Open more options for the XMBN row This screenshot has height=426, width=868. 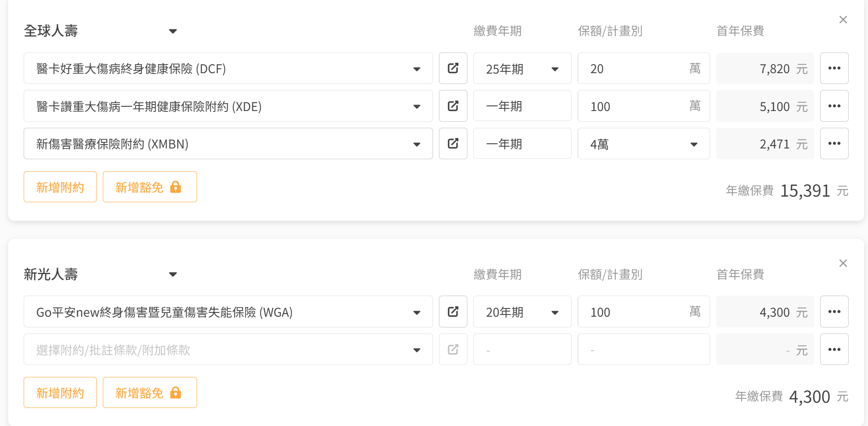coord(834,144)
